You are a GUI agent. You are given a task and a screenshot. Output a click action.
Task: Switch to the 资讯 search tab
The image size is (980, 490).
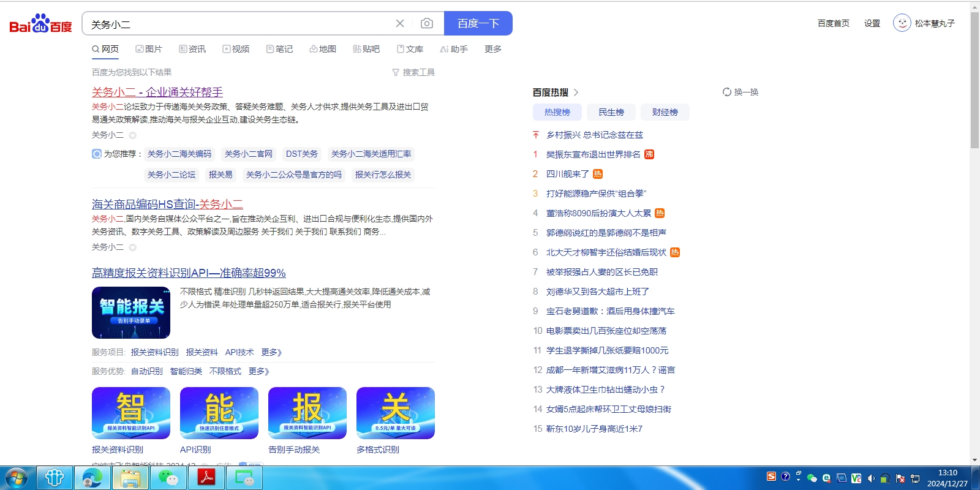click(x=192, y=49)
